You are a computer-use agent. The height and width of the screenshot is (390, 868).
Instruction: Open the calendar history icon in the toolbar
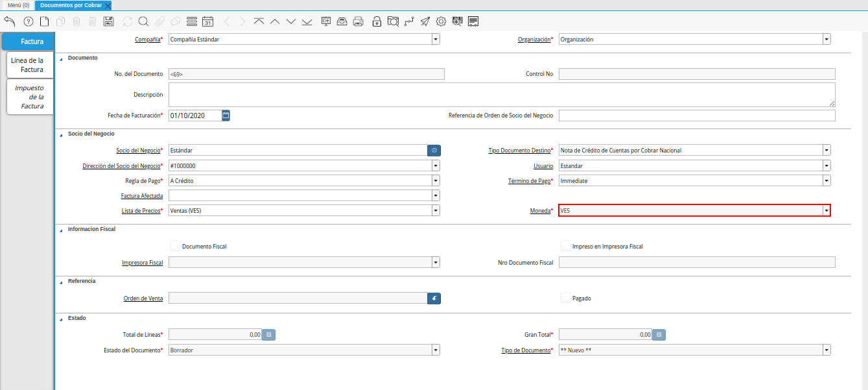tap(207, 21)
